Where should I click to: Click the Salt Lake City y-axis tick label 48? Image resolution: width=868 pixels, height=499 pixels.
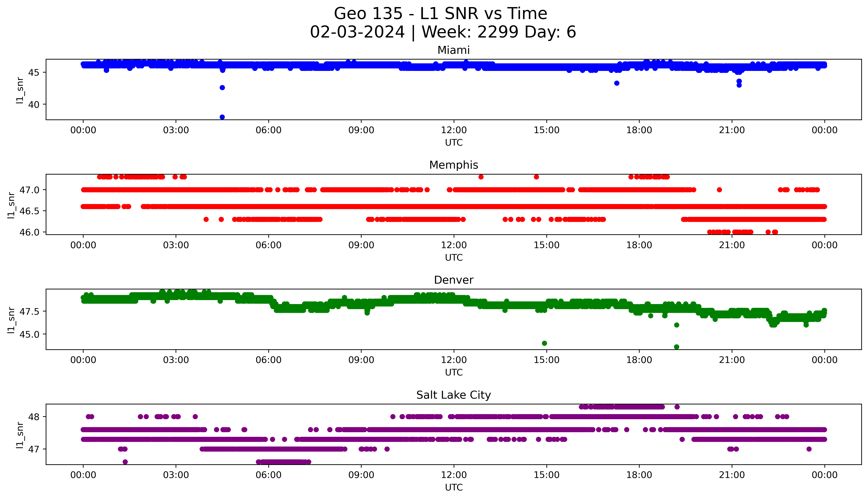click(34, 417)
